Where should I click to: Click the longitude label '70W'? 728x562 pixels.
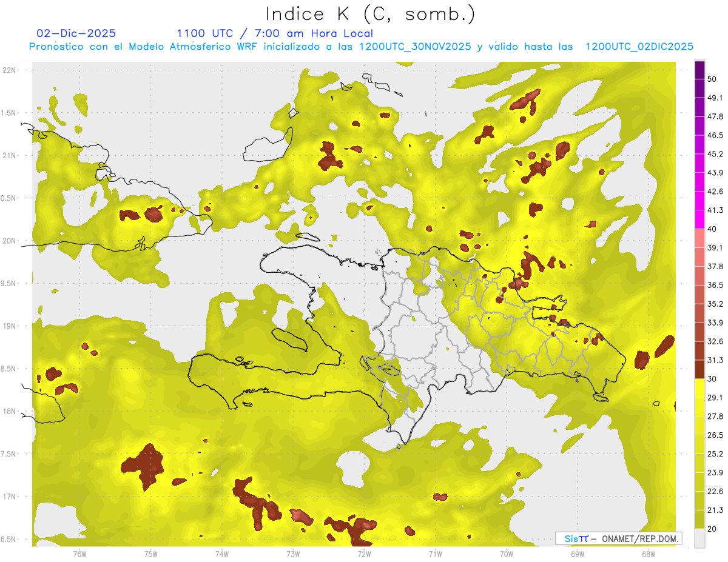(506, 554)
